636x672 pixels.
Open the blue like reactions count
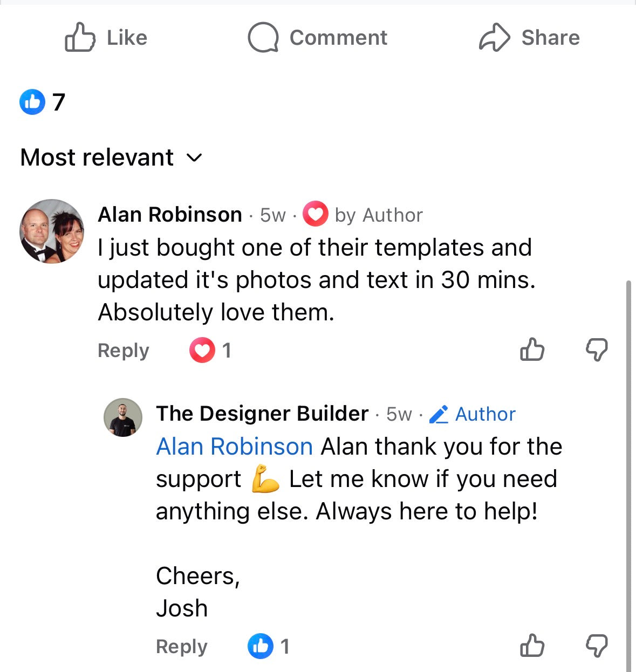(43, 102)
